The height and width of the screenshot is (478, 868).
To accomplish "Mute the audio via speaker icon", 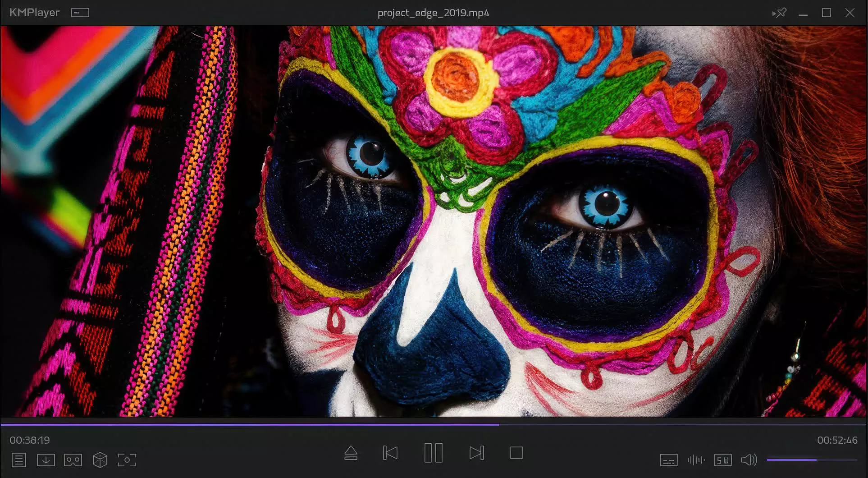I will [749, 460].
